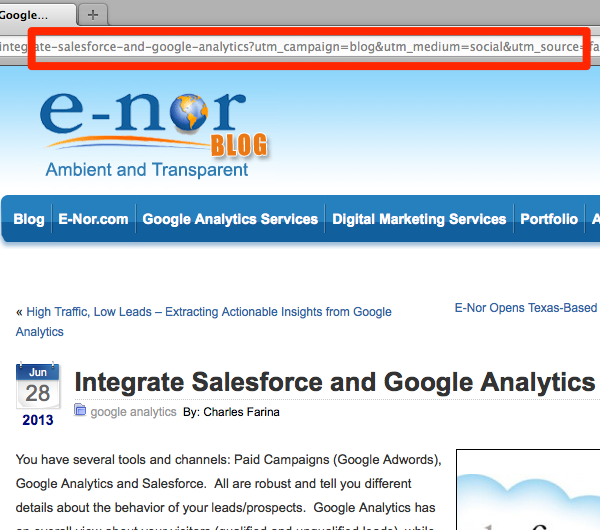Open the google analytics category link
600x530 pixels.
point(133,412)
